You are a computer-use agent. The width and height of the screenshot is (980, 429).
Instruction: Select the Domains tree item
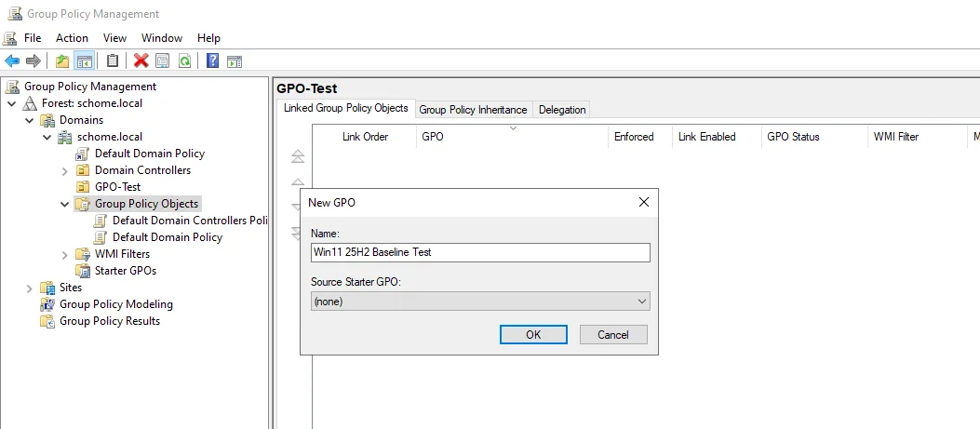[x=81, y=120]
